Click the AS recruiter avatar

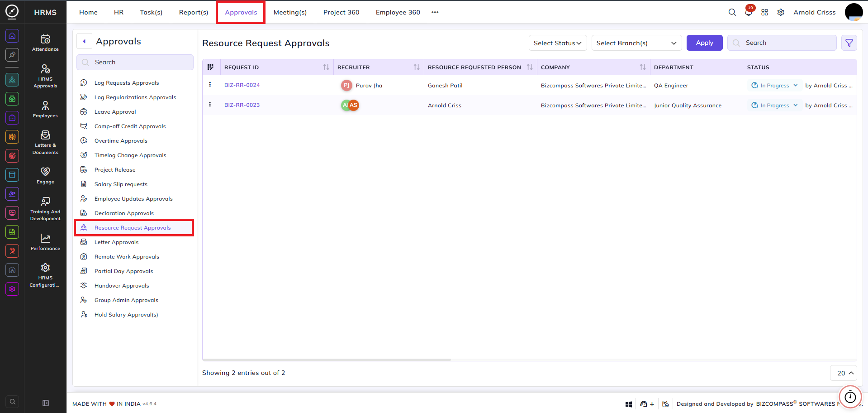353,105
